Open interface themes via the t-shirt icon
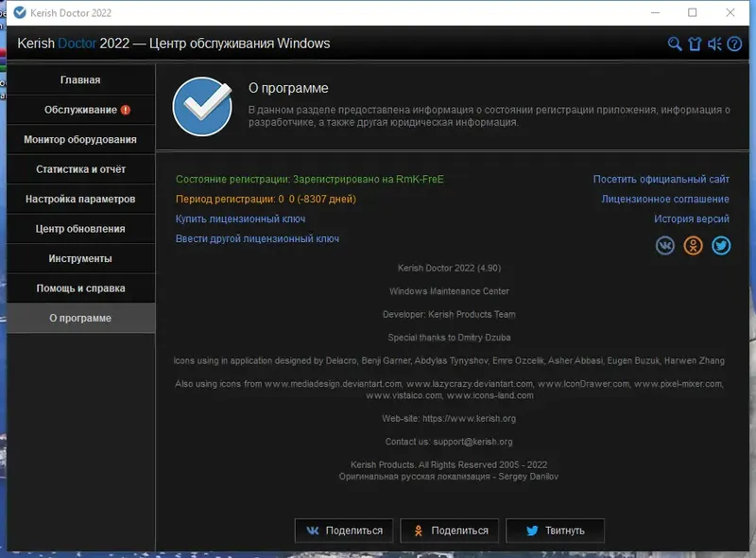 (695, 44)
